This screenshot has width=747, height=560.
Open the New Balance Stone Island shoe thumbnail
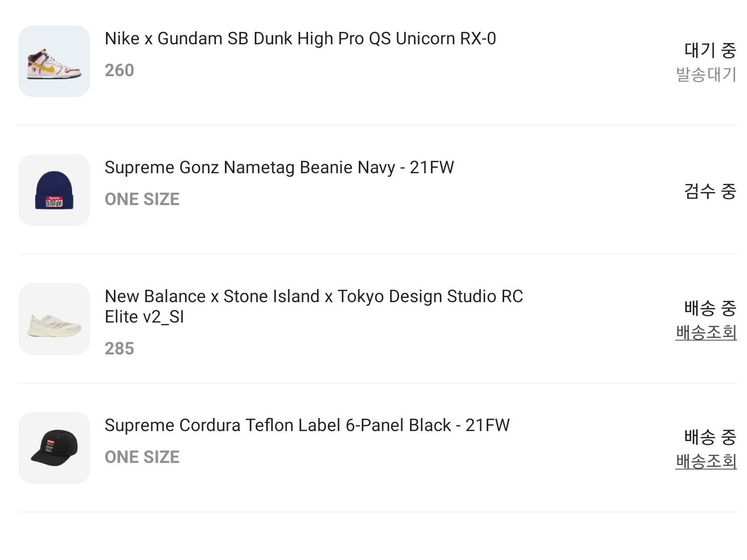[54, 319]
